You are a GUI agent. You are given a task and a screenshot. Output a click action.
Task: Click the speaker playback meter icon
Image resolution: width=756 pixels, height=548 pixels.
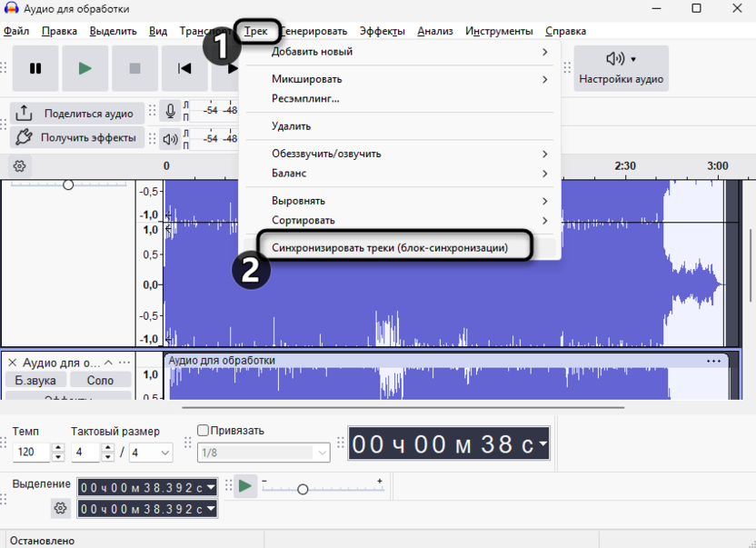point(170,139)
